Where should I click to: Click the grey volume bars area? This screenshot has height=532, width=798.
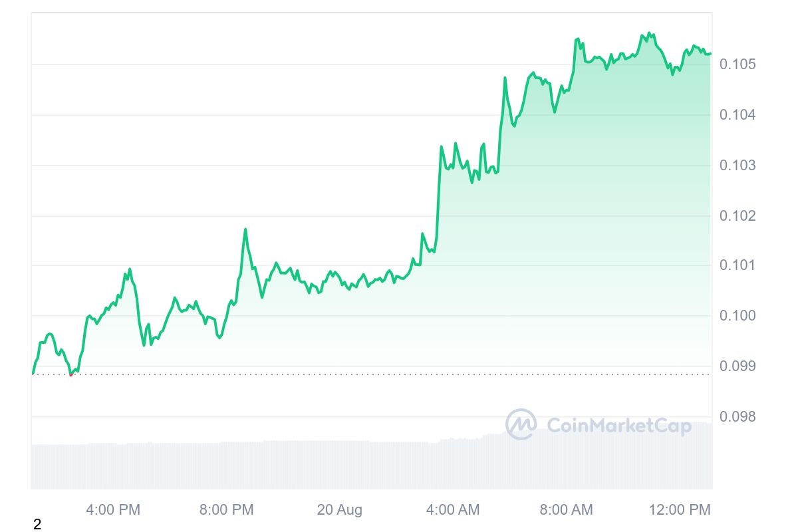[x=266, y=465]
